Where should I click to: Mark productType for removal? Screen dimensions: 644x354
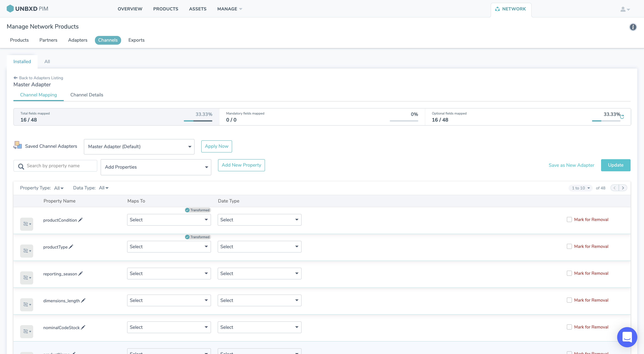pyautogui.click(x=569, y=246)
